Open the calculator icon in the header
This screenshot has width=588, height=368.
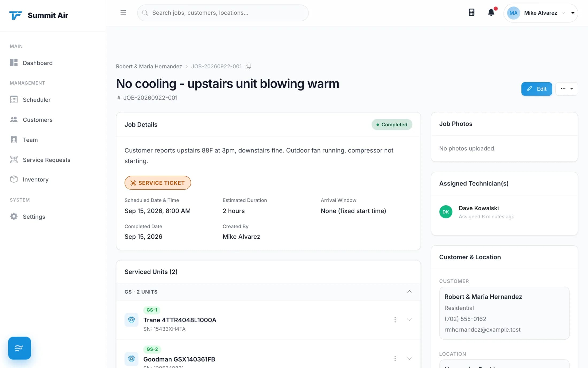tap(471, 12)
